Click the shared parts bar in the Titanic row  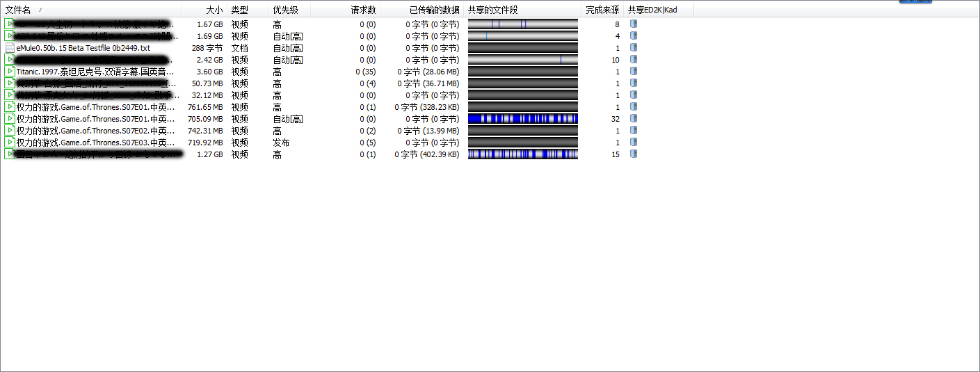pos(523,72)
